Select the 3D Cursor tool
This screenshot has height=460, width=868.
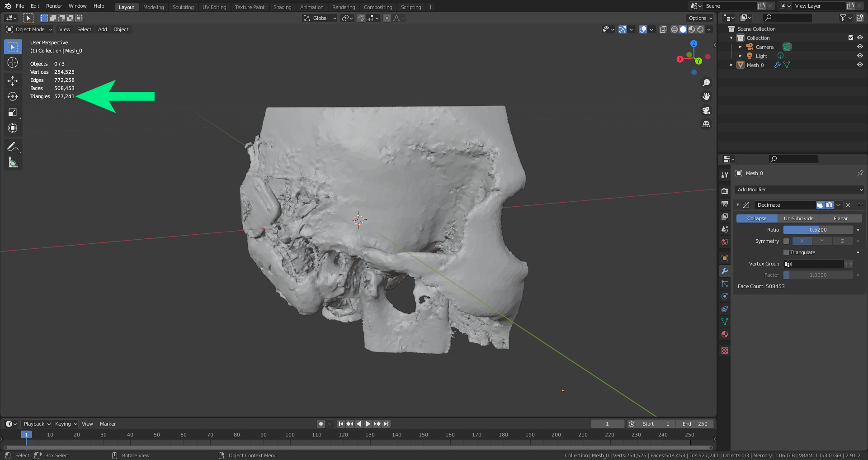point(13,62)
